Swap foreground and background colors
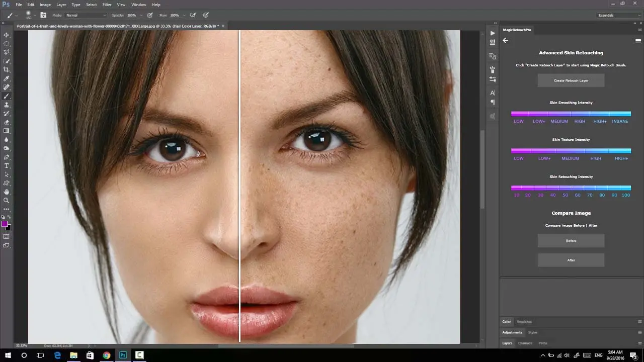This screenshot has width=644, height=362. [x=9, y=217]
